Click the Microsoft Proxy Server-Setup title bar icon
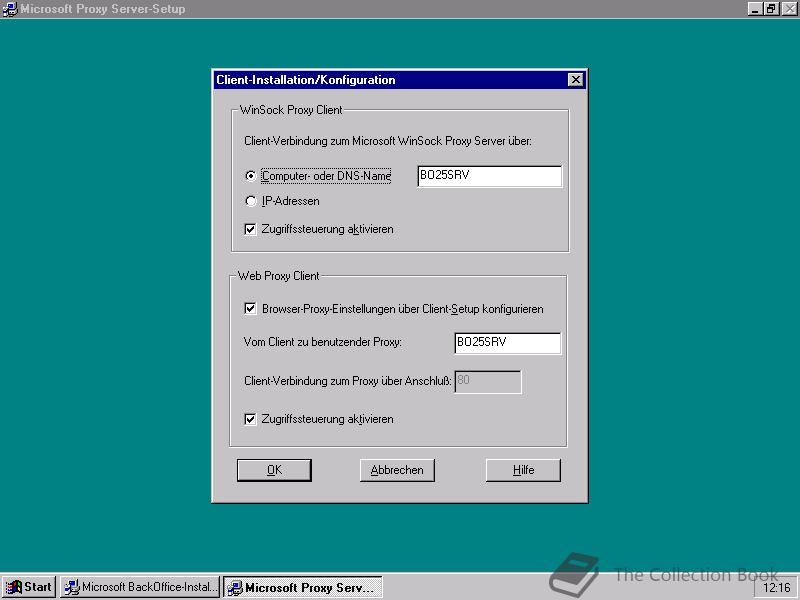Image resolution: width=800 pixels, height=600 pixels. (x=10, y=9)
